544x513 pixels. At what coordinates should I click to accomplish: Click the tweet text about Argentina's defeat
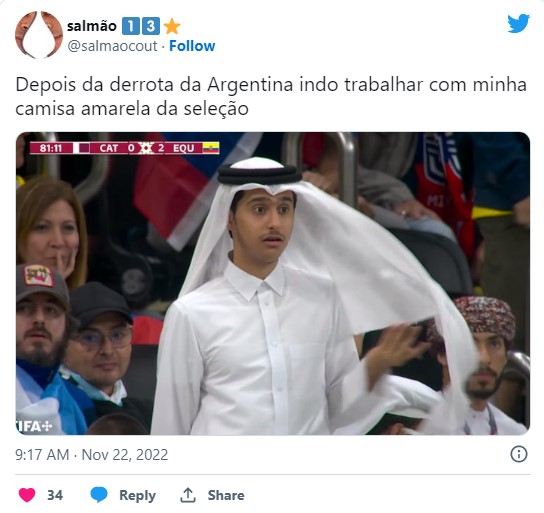271,96
